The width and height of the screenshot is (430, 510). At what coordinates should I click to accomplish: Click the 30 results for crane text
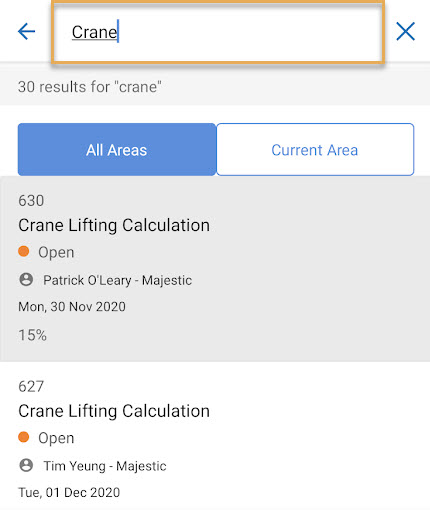click(x=90, y=87)
